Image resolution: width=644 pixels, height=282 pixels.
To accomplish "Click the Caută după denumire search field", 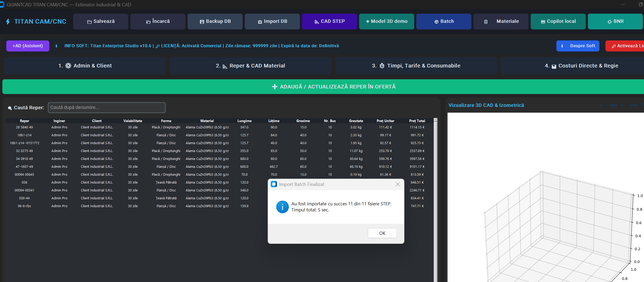I will click(107, 108).
